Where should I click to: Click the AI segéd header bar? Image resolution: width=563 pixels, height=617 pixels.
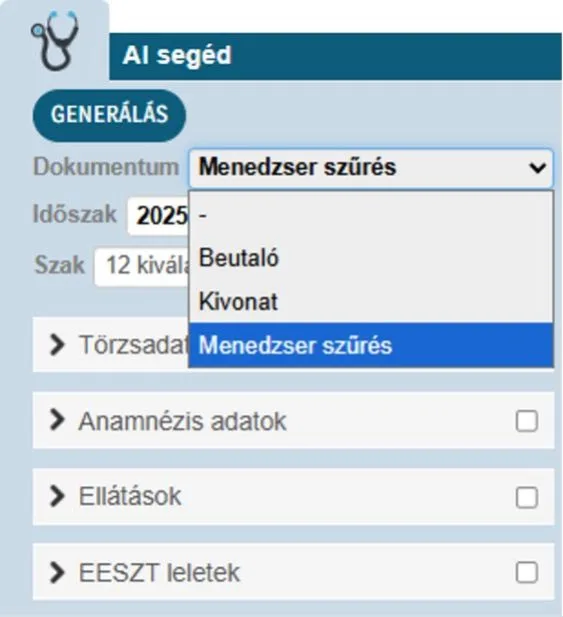click(x=335, y=56)
